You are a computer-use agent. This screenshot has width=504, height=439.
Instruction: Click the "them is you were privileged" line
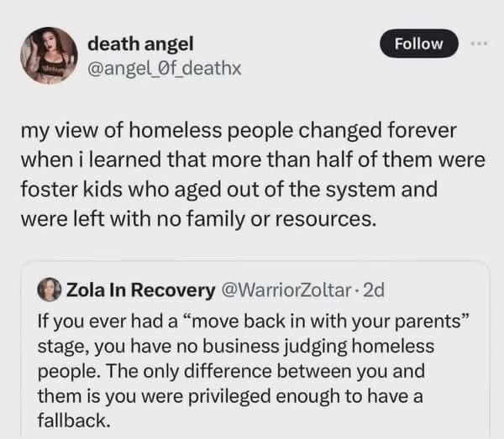click(x=228, y=395)
